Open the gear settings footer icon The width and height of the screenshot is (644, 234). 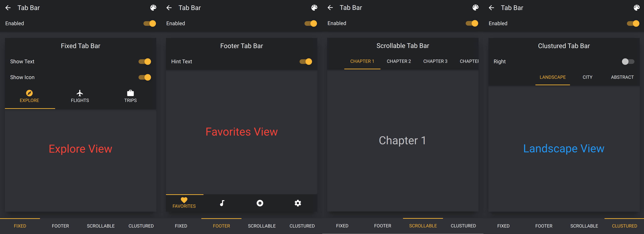(298, 203)
